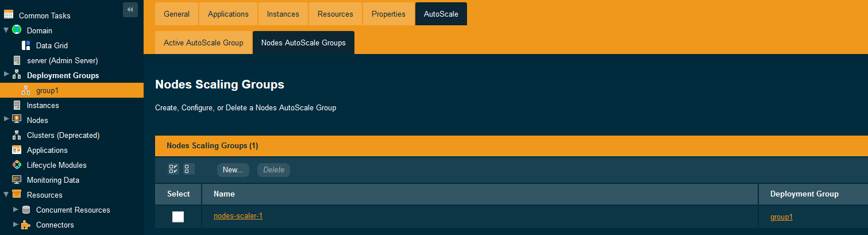Viewport: 868px width, 235px height.
Task: Select Applications label in the tree
Action: (47, 150)
